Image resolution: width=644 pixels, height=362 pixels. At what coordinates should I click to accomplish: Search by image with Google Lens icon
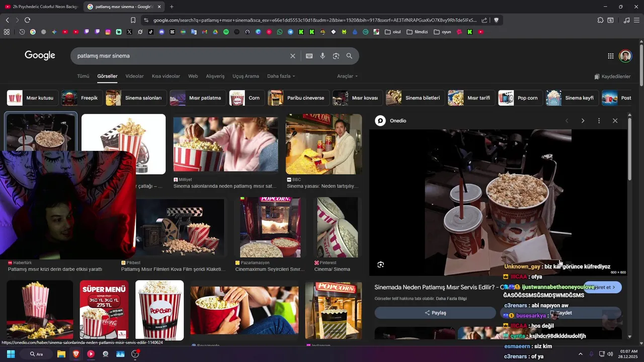point(336,56)
